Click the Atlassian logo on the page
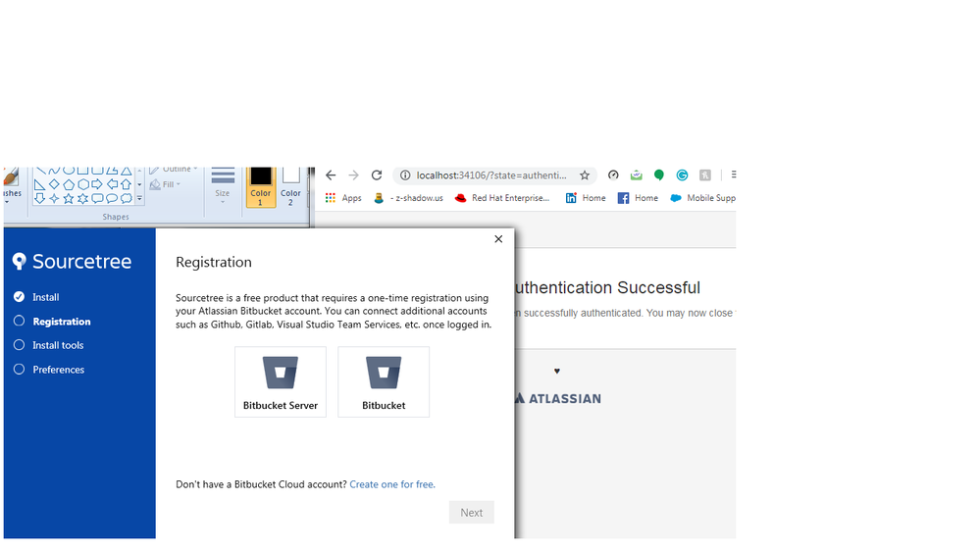980x551 pixels. pos(557,399)
